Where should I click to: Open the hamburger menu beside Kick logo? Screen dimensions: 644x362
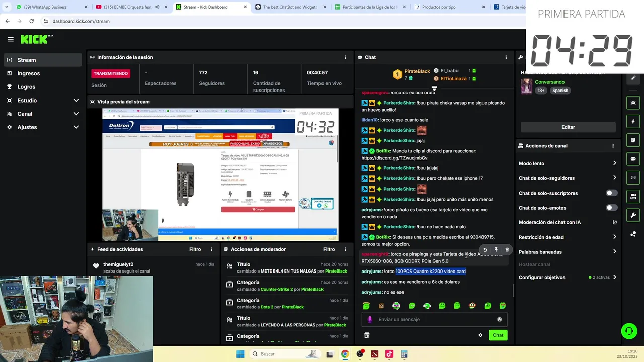(x=11, y=39)
